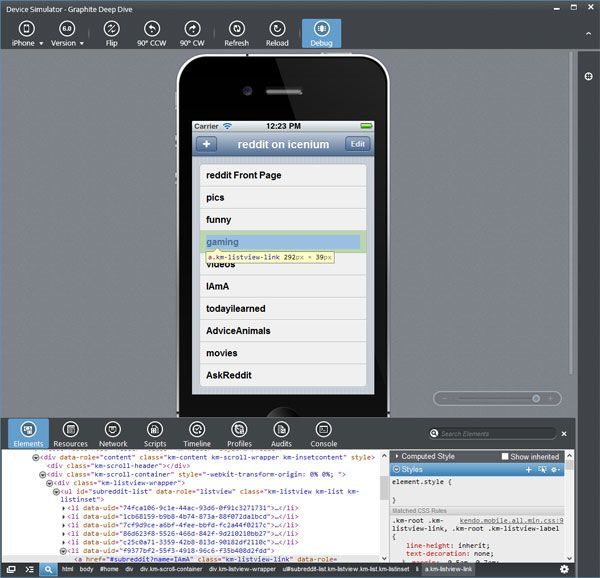The image size is (600, 578).
Task: Expand the Computed Style section
Action: point(397,456)
